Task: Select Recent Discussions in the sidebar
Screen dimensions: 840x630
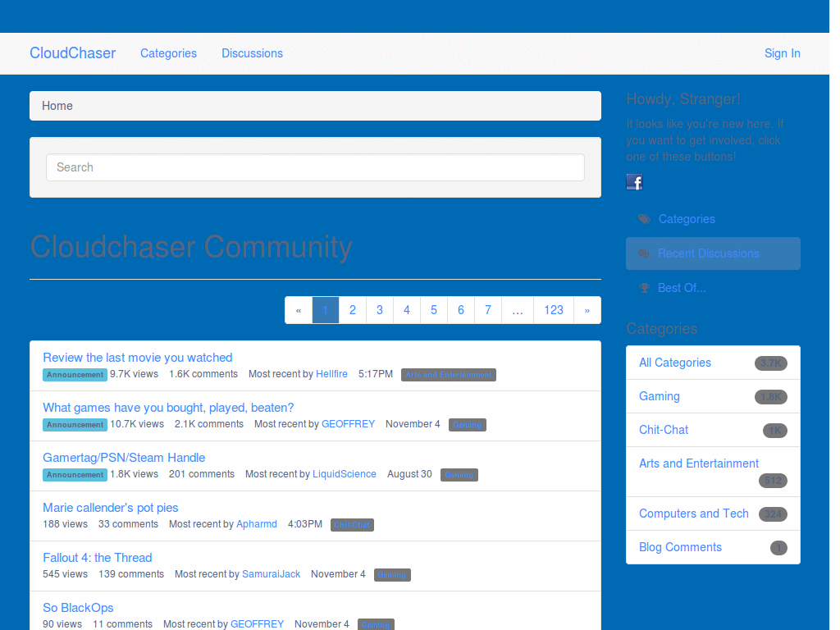Action: pos(713,253)
